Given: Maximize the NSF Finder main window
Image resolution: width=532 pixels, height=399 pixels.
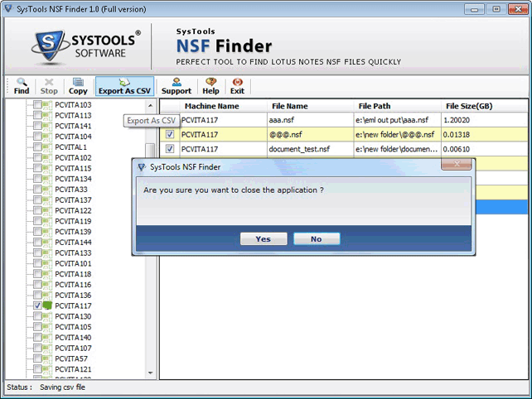Looking at the screenshot, I should tap(496, 9).
